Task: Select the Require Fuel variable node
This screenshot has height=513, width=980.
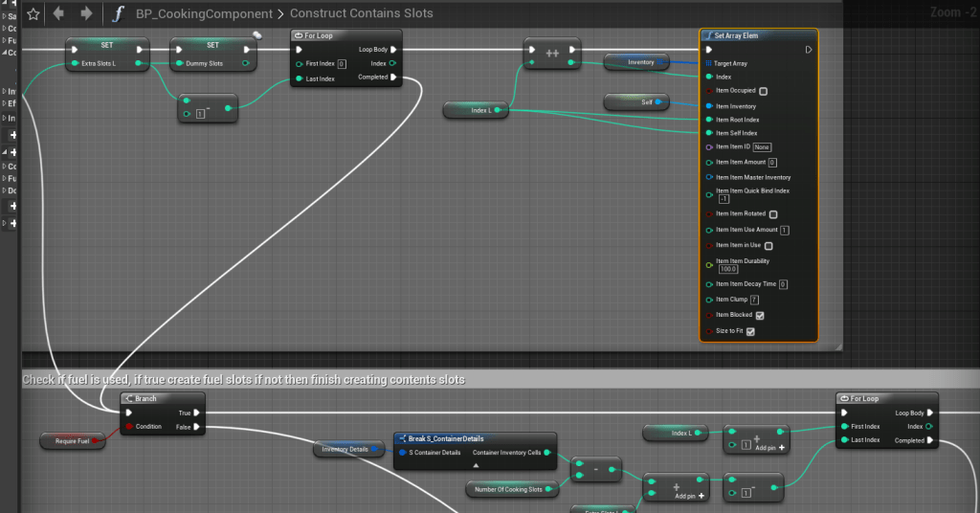Action: click(x=73, y=440)
